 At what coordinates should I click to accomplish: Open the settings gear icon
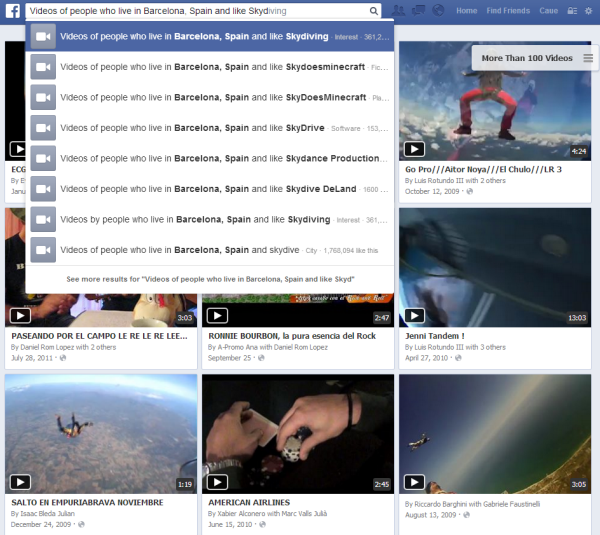[x=587, y=11]
